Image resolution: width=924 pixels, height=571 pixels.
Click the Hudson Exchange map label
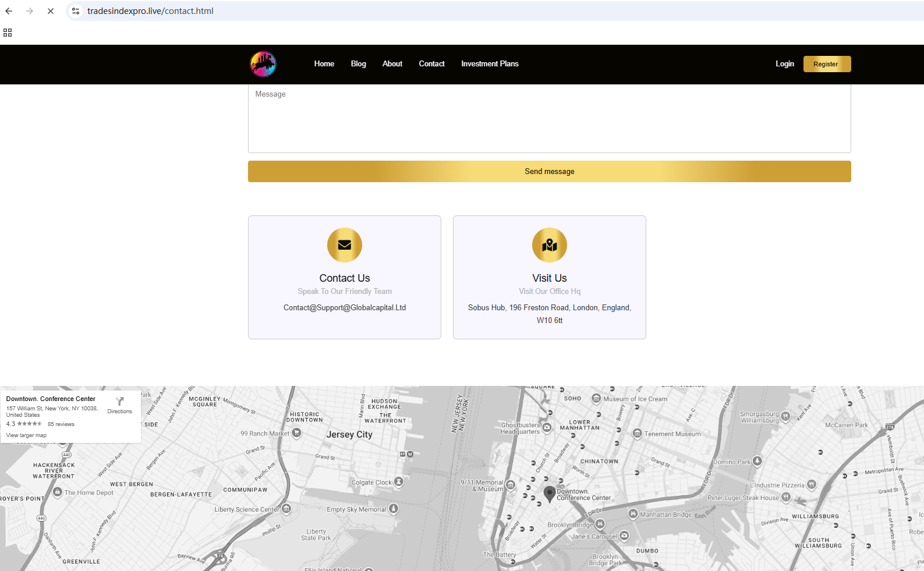tap(384, 404)
